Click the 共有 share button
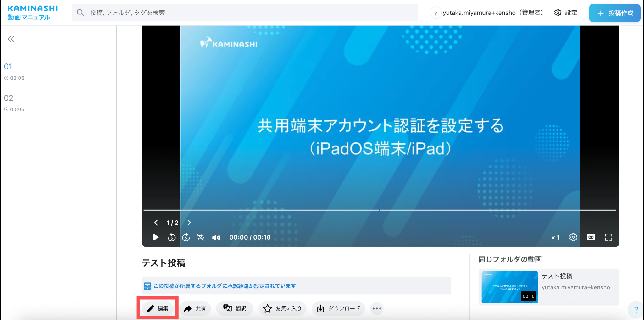Screen dimensions: 644x320 click(x=195, y=308)
